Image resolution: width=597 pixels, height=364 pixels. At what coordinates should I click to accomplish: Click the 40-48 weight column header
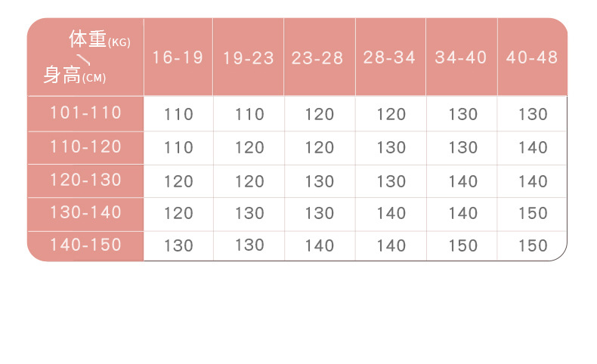coord(532,57)
